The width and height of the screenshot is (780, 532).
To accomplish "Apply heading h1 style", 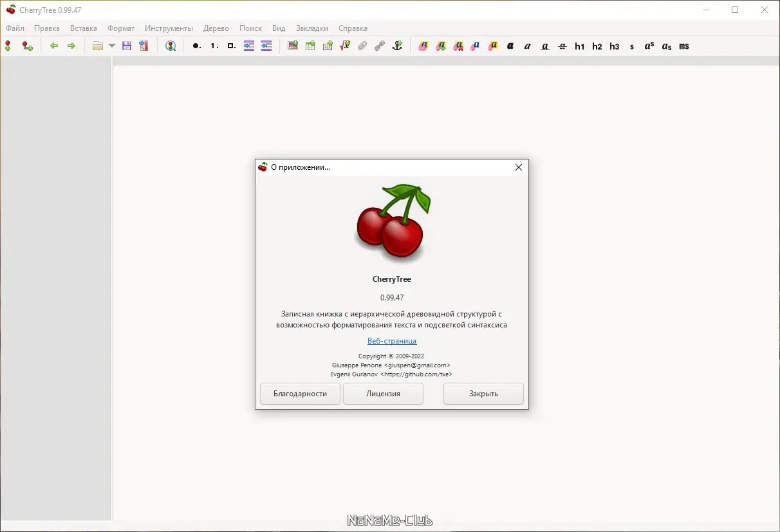I will tap(580, 46).
